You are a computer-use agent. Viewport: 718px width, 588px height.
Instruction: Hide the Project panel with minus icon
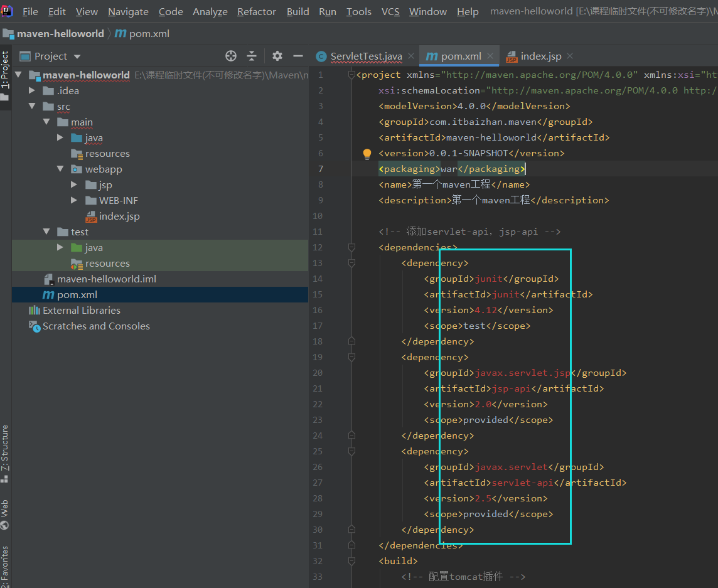point(298,56)
